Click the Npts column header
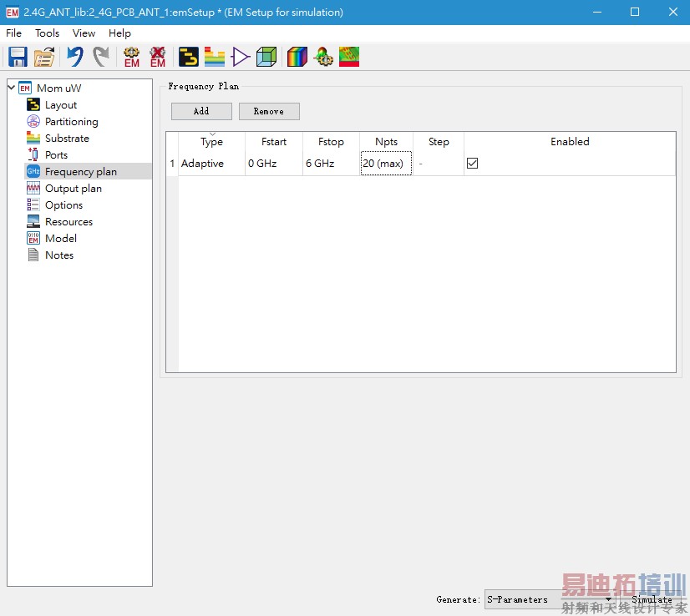This screenshot has width=690, height=616. click(x=387, y=142)
